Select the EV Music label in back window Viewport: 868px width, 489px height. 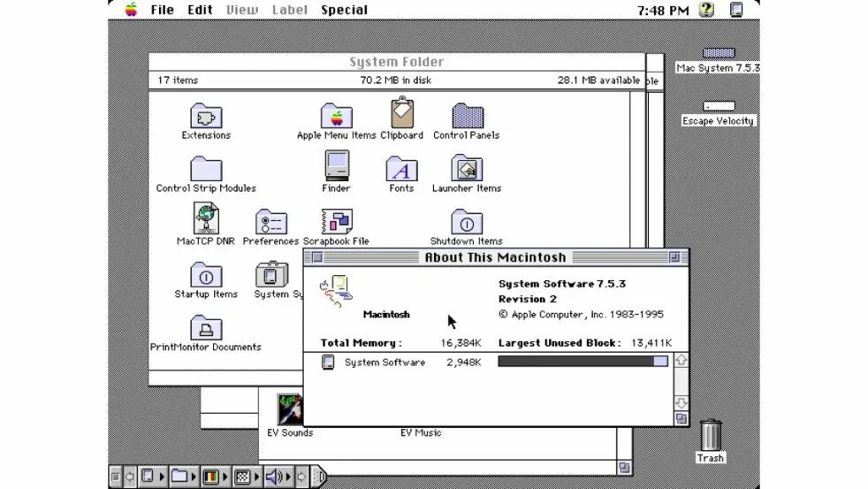pos(421,433)
